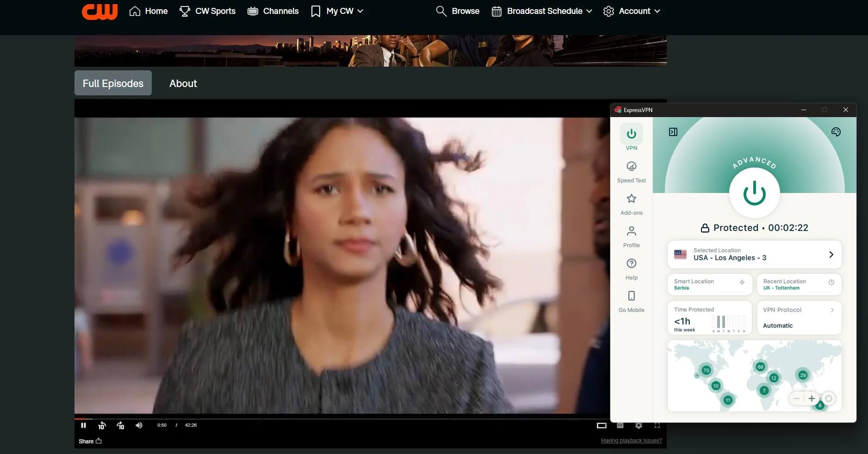Expand the Account dropdown menu
868x454 pixels.
pos(632,11)
